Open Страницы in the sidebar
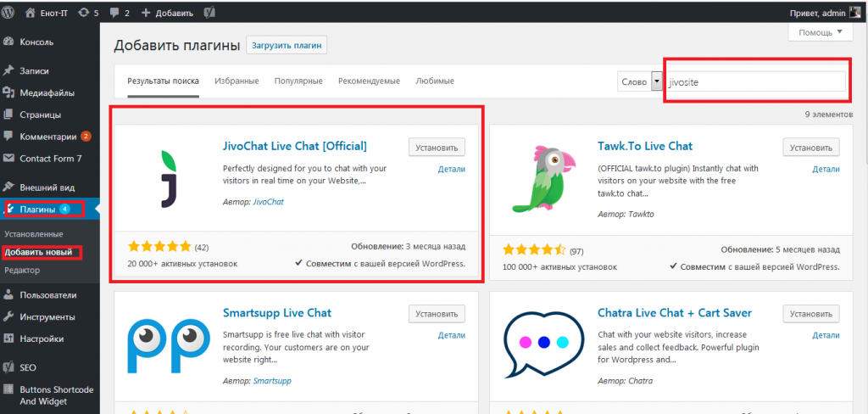The image size is (868, 414). coord(40,115)
